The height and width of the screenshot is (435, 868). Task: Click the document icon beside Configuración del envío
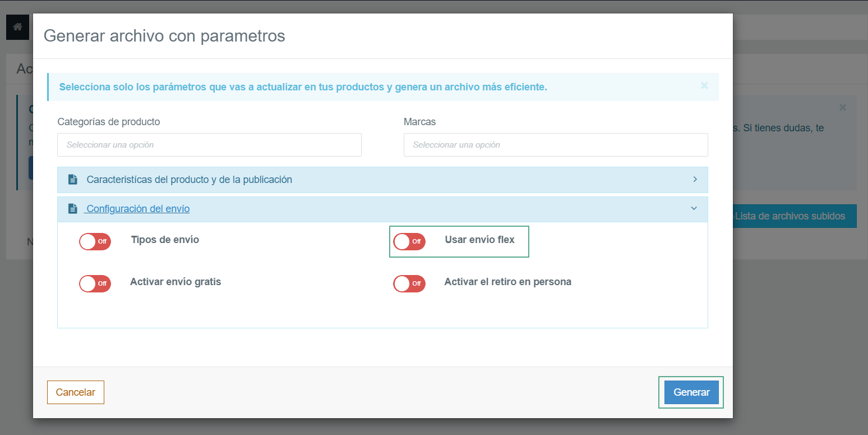[72, 209]
